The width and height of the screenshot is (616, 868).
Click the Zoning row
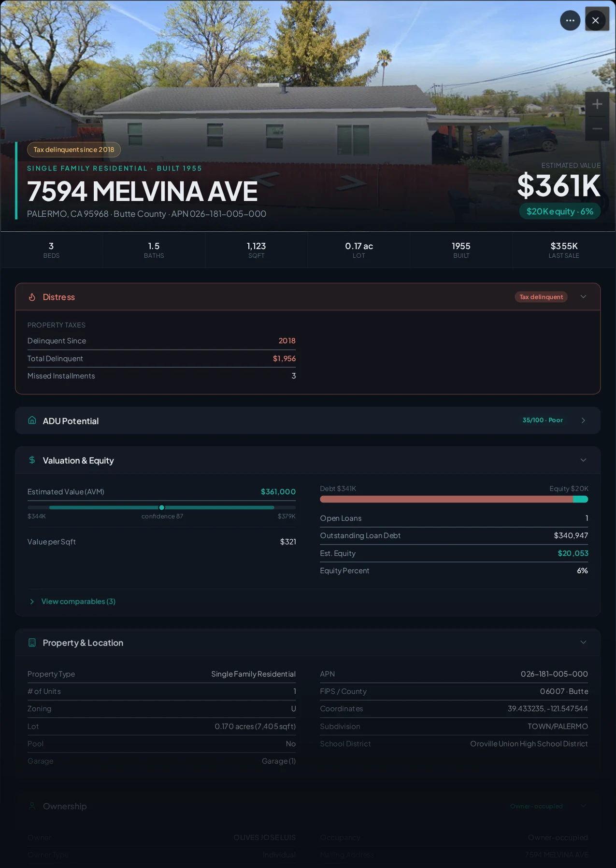(161, 709)
